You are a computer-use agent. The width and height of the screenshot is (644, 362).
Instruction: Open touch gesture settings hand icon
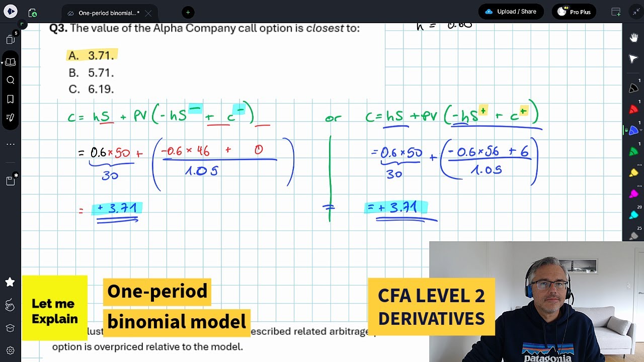pyautogui.click(x=10, y=305)
